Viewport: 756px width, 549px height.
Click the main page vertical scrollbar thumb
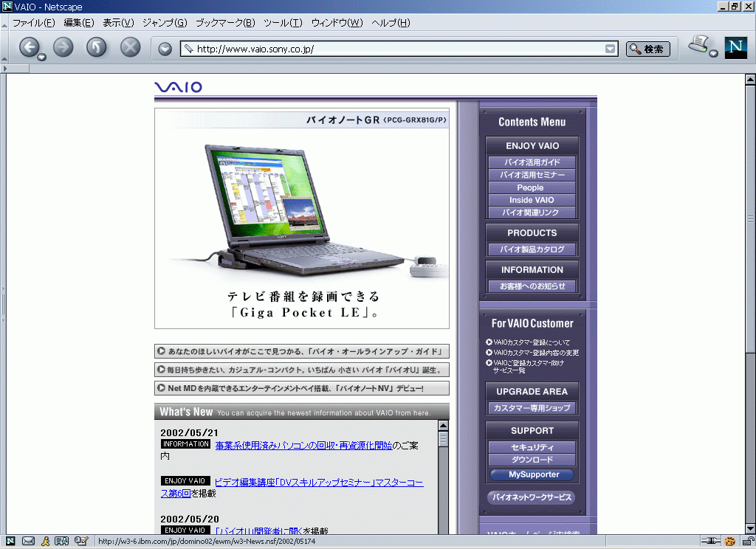[750, 219]
